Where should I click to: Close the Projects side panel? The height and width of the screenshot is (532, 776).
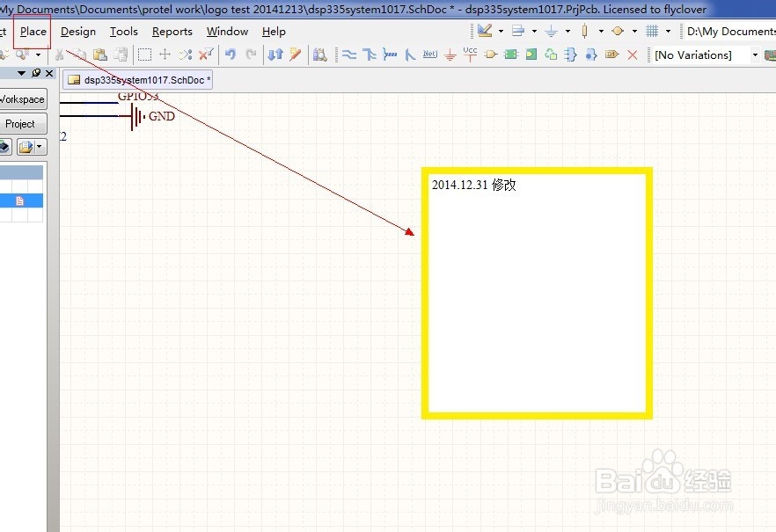coord(49,73)
